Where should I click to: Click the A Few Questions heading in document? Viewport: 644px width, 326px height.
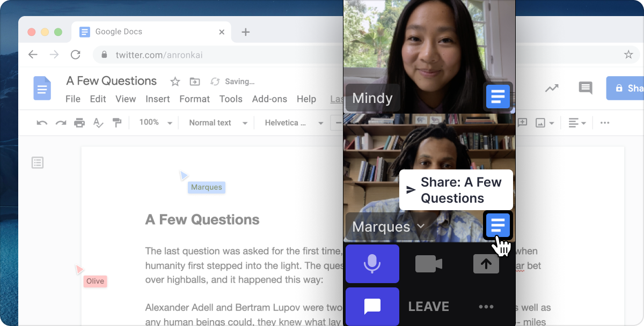point(202,220)
